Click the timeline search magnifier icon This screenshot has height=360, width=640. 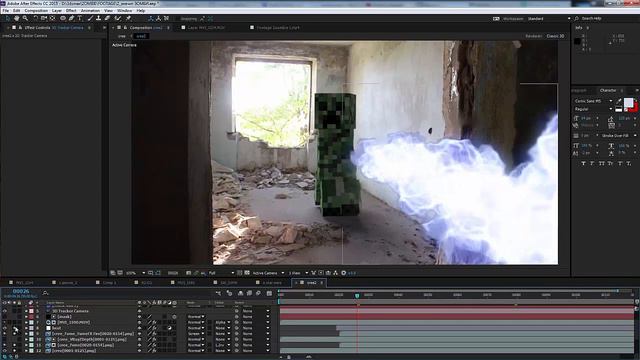pyautogui.click(x=45, y=293)
